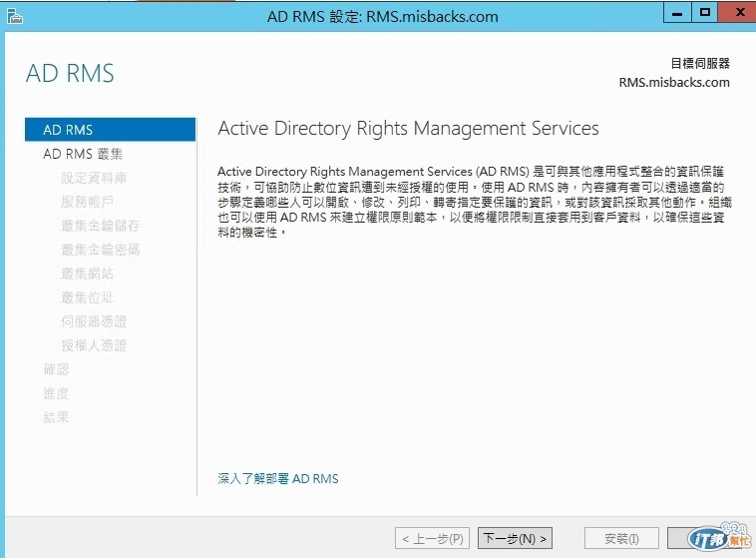Image resolution: width=756 pixels, height=558 pixels.
Task: Minimize the AD RMS setup window
Action: pyautogui.click(x=677, y=12)
